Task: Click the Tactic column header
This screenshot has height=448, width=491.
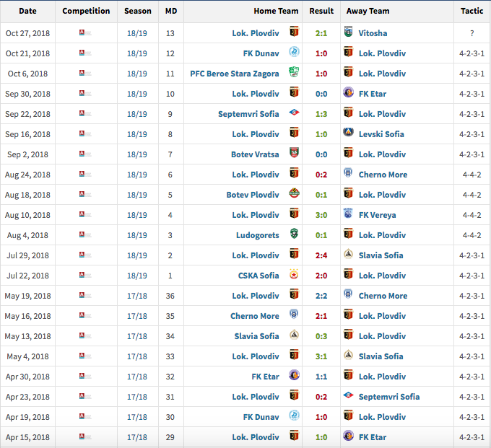Action: tap(472, 11)
